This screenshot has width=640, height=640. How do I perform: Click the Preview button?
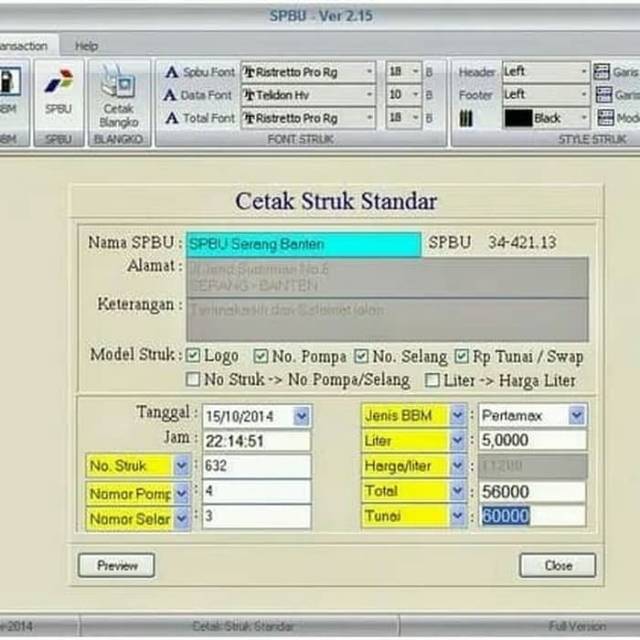coord(116,565)
